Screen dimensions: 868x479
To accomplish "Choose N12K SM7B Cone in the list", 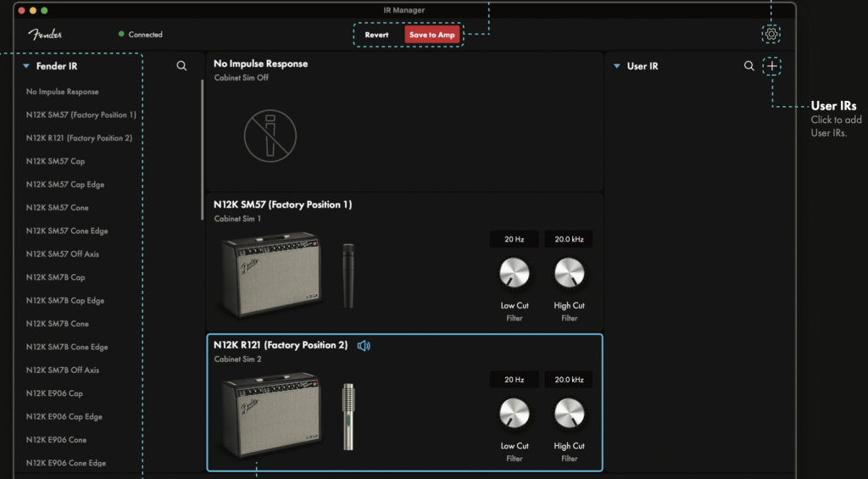I will pos(57,324).
